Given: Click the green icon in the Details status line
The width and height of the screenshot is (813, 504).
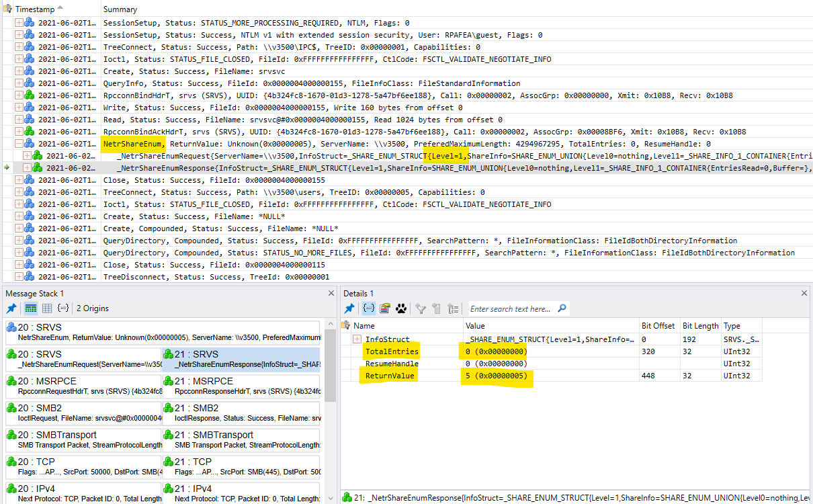Looking at the screenshot, I should pos(347,497).
